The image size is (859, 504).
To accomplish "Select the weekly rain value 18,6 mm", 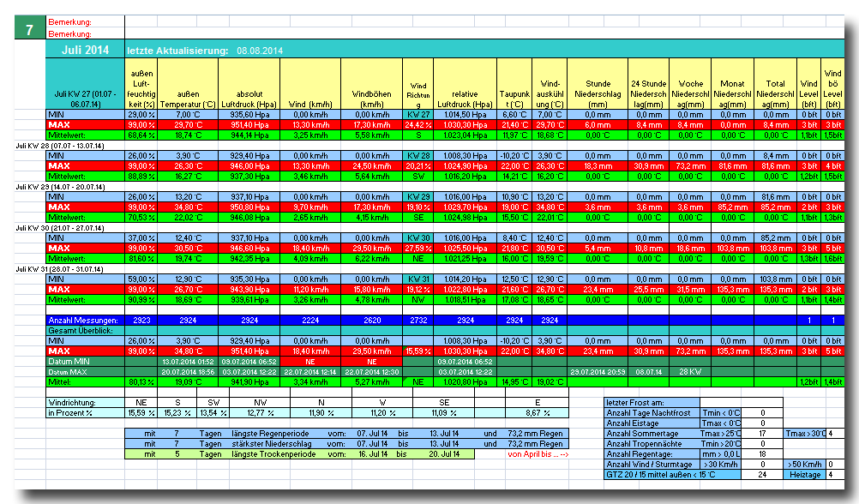I will tap(690, 249).
